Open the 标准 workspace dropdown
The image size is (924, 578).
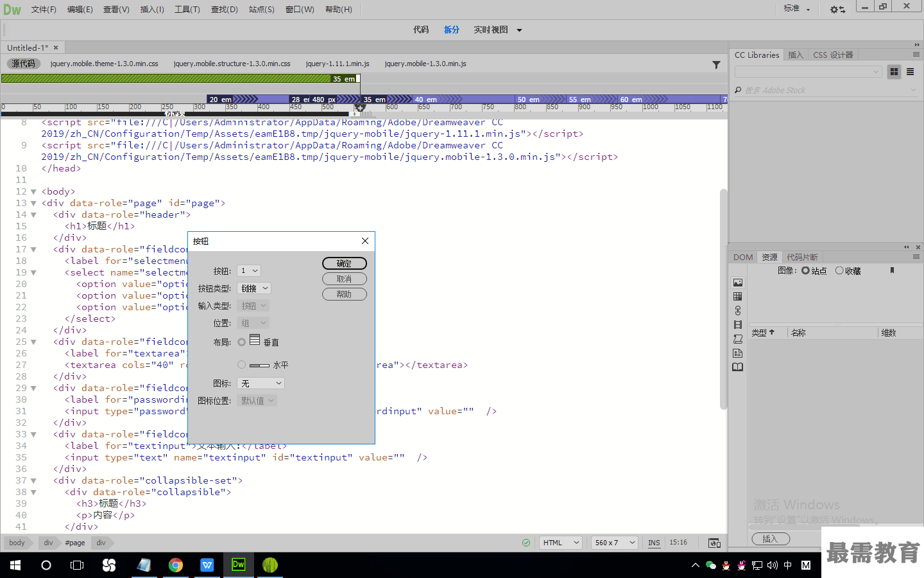[797, 9]
